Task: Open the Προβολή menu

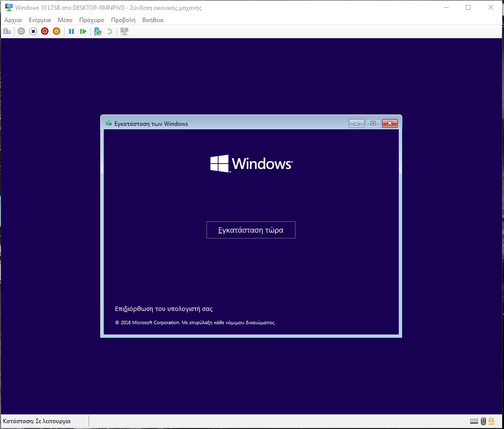Action: [123, 20]
